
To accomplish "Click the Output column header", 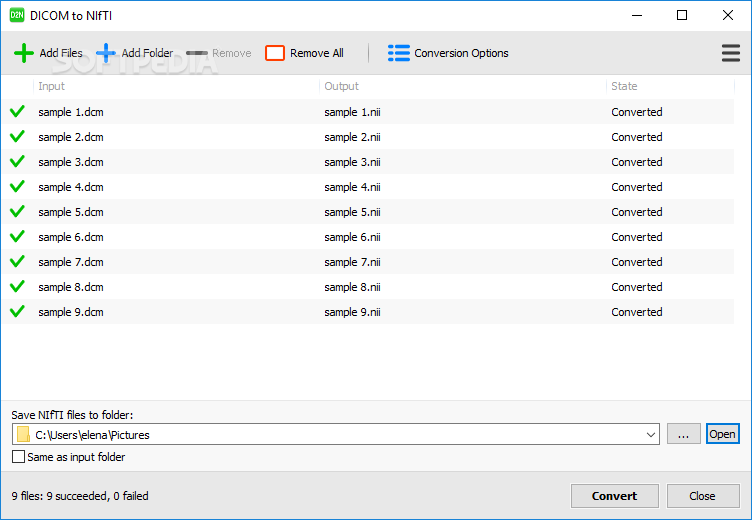I will click(341, 86).
